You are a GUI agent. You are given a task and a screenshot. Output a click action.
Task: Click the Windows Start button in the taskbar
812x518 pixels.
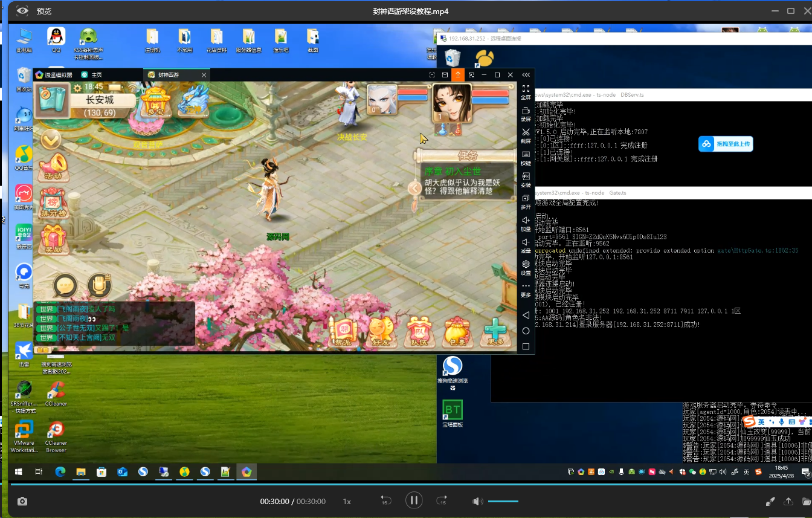click(x=18, y=472)
